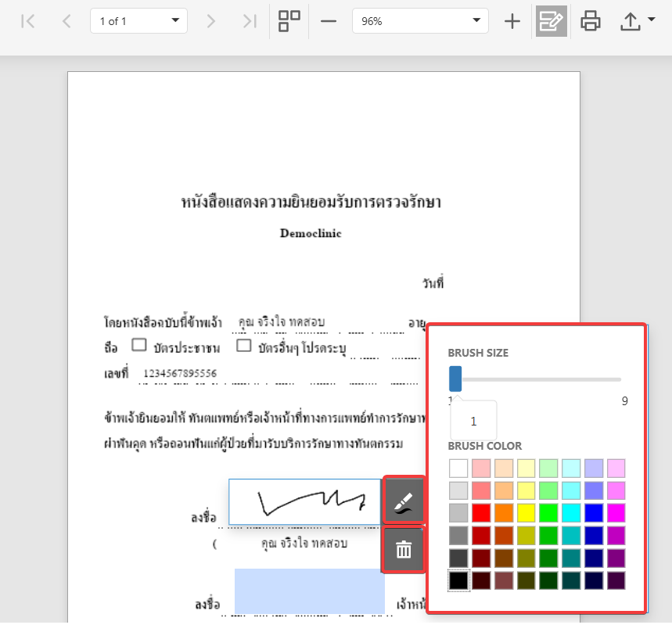Toggle multi-page thumbnail view icon

(289, 21)
